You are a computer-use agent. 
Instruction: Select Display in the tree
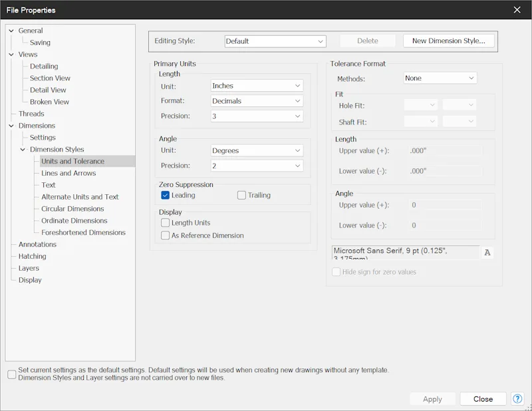coord(30,280)
